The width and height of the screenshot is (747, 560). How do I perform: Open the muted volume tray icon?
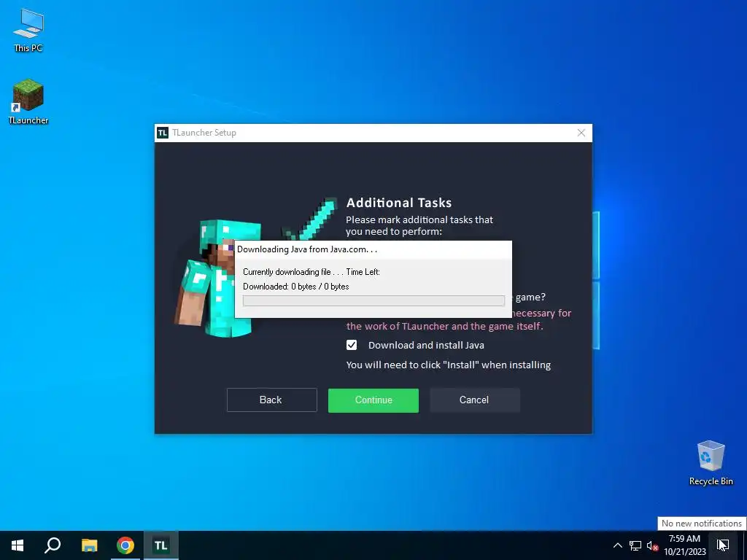pyautogui.click(x=652, y=545)
